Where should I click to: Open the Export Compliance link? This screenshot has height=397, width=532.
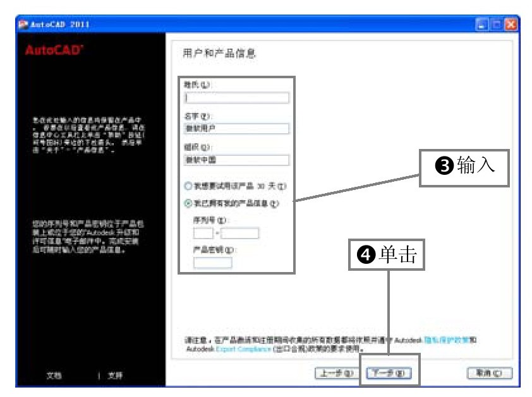pyautogui.click(x=243, y=349)
